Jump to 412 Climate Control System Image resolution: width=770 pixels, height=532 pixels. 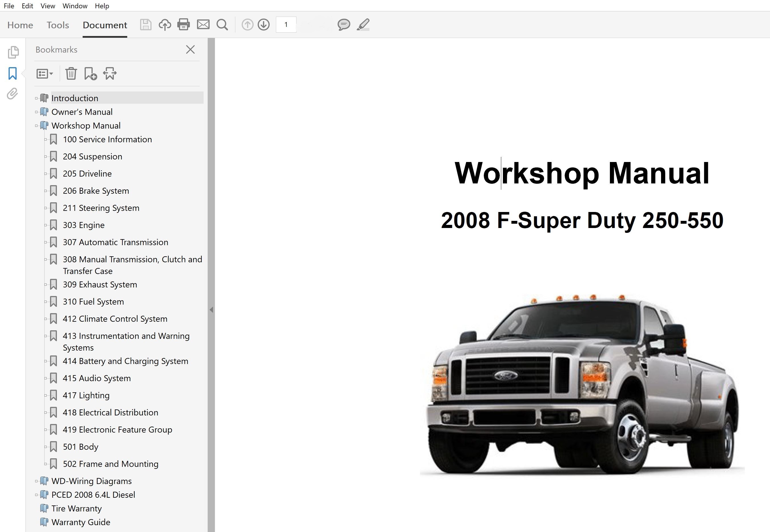coord(115,319)
